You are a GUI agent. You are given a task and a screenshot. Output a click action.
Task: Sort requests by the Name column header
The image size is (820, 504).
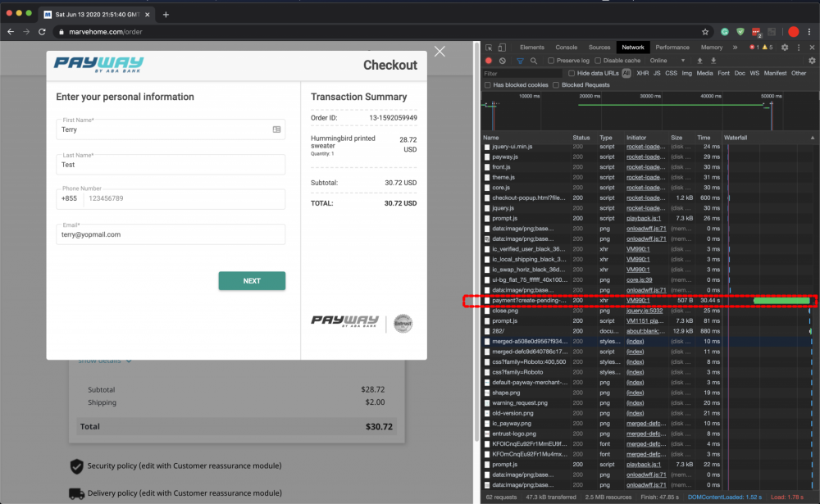pos(526,138)
